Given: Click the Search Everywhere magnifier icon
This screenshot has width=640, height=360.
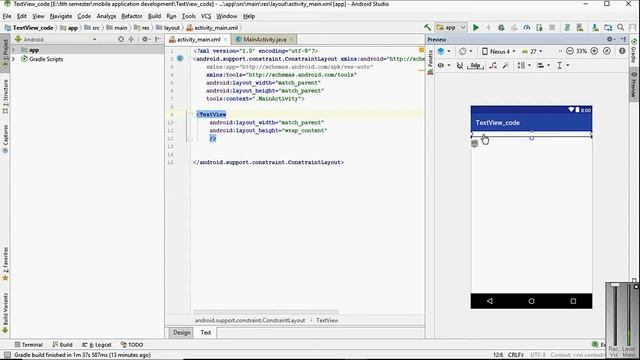Looking at the screenshot, I should 621,28.
